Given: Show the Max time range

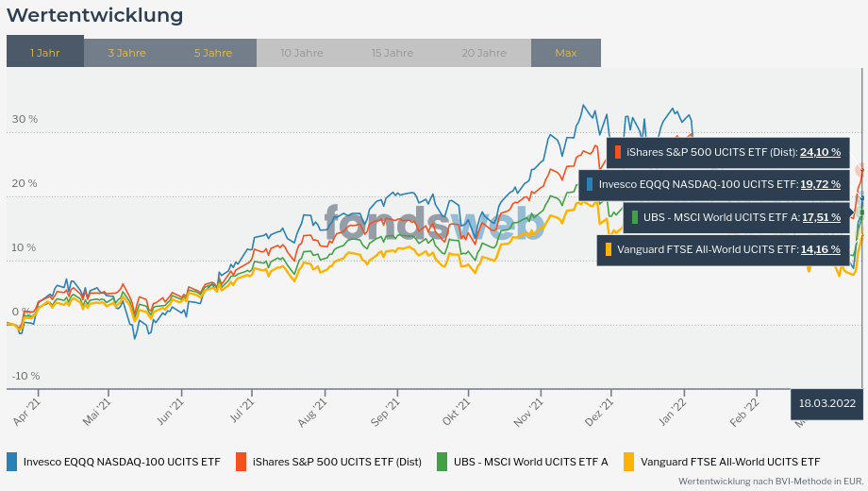Looking at the screenshot, I should [566, 53].
